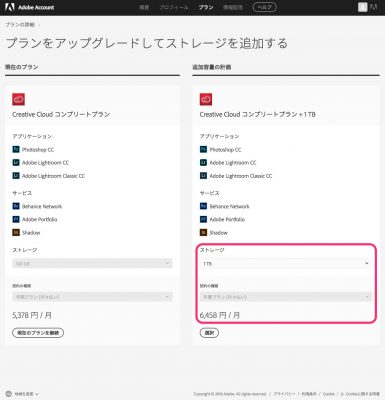Click the button to keep the current plan
The width and height of the screenshot is (385, 400).
point(38,333)
